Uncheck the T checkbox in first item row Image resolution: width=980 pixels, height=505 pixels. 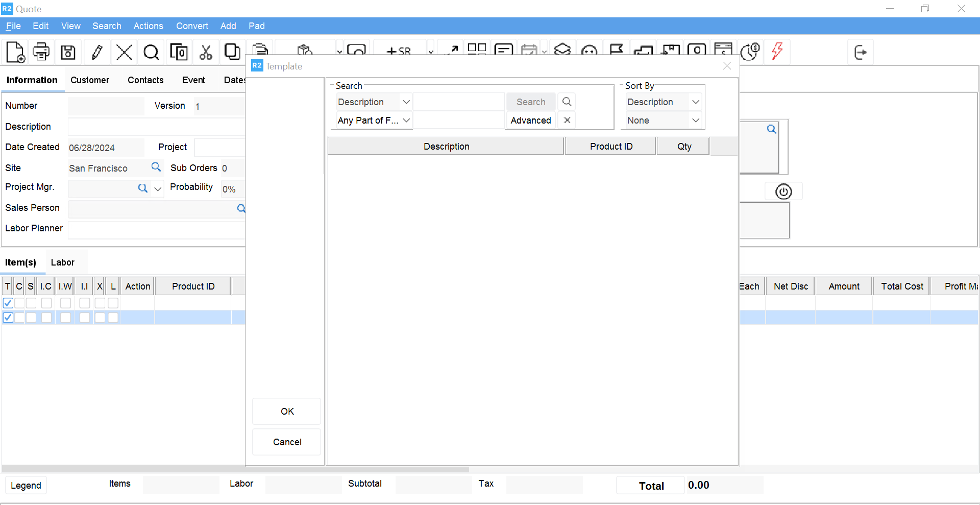tap(8, 303)
